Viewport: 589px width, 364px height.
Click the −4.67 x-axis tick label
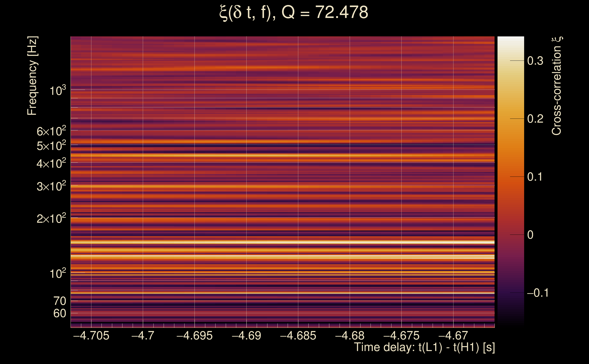[453, 336]
